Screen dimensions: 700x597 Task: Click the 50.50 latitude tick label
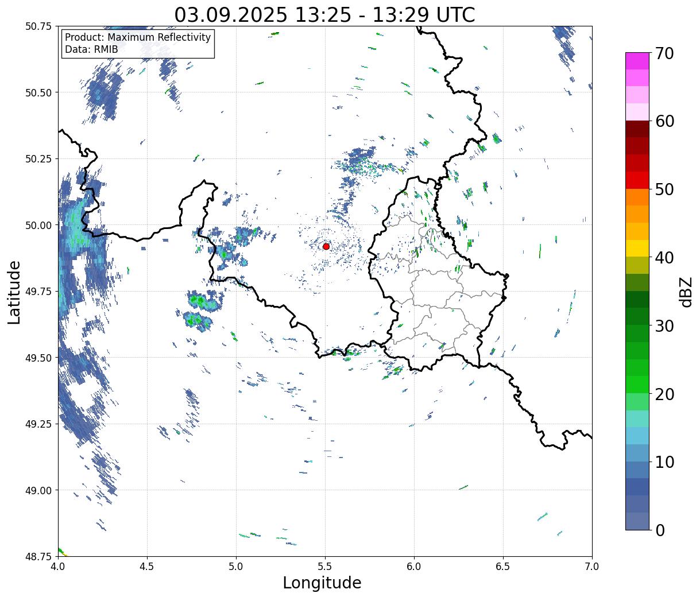(x=38, y=92)
